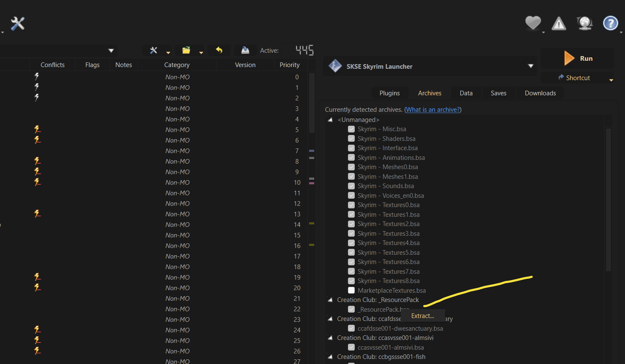Image resolution: width=625 pixels, height=364 pixels.
Task: Click the create backup icon beside Active
Action: coord(245,50)
